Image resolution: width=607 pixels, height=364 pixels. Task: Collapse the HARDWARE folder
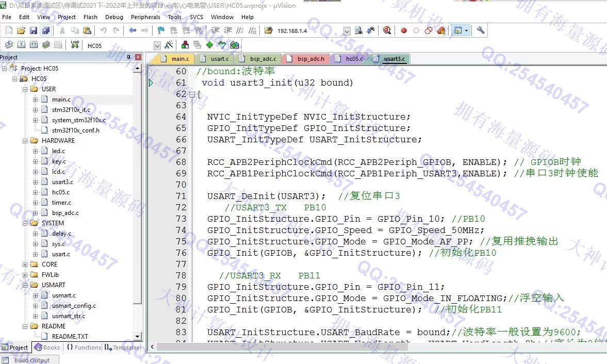click(25, 141)
